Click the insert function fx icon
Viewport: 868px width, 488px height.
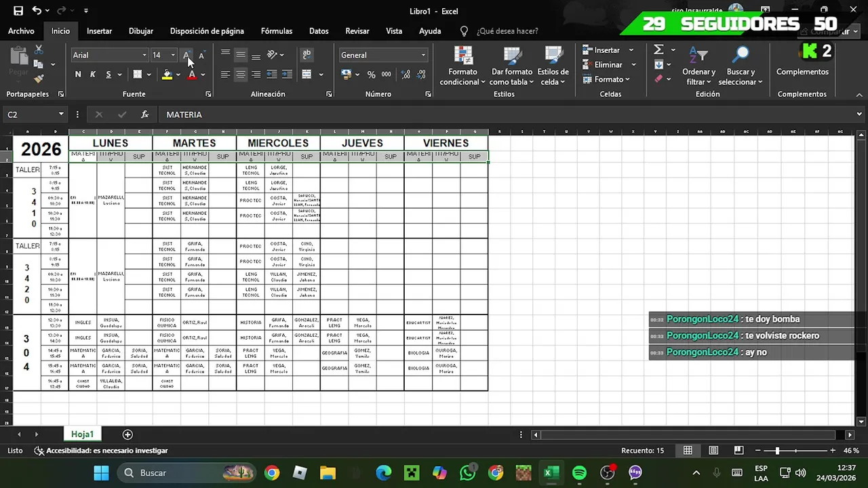pos(144,115)
